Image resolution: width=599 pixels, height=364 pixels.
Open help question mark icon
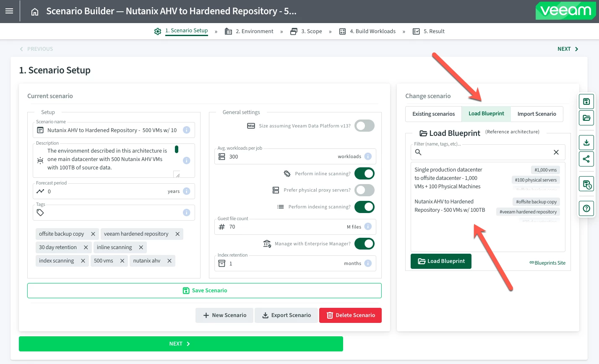click(586, 208)
